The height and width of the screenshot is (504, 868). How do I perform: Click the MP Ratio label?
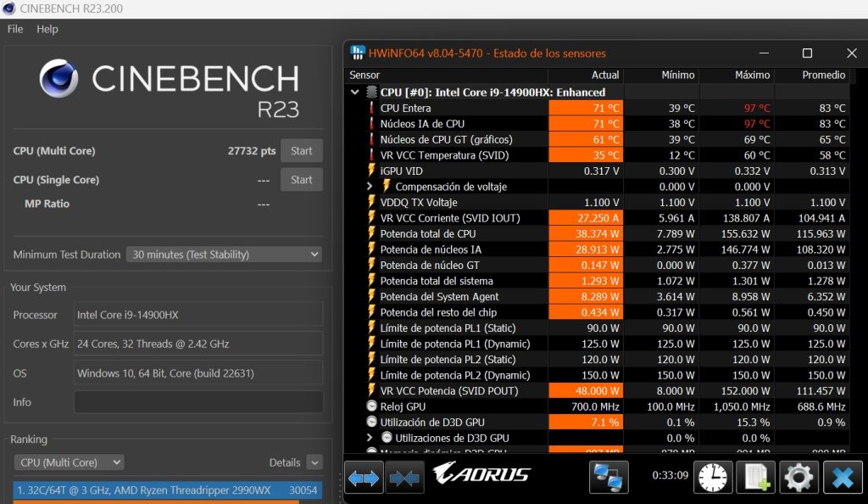click(47, 204)
